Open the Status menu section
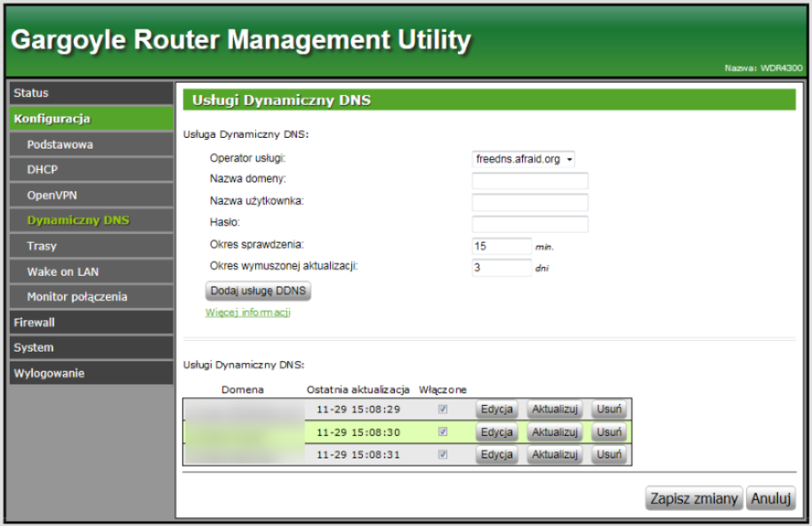Image resolution: width=812 pixels, height=526 pixels. click(89, 93)
